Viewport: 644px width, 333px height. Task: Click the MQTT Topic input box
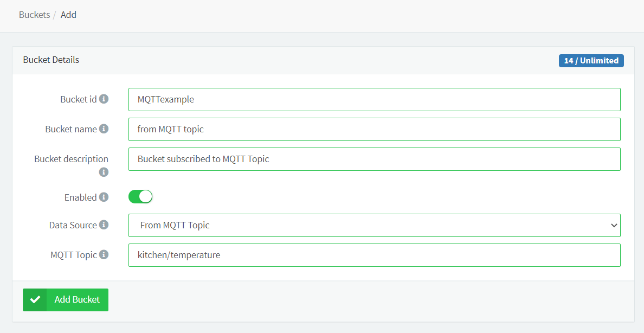pos(374,255)
